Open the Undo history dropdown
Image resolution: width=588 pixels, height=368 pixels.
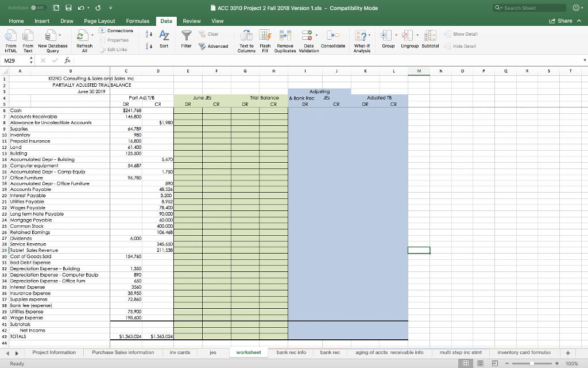click(88, 8)
